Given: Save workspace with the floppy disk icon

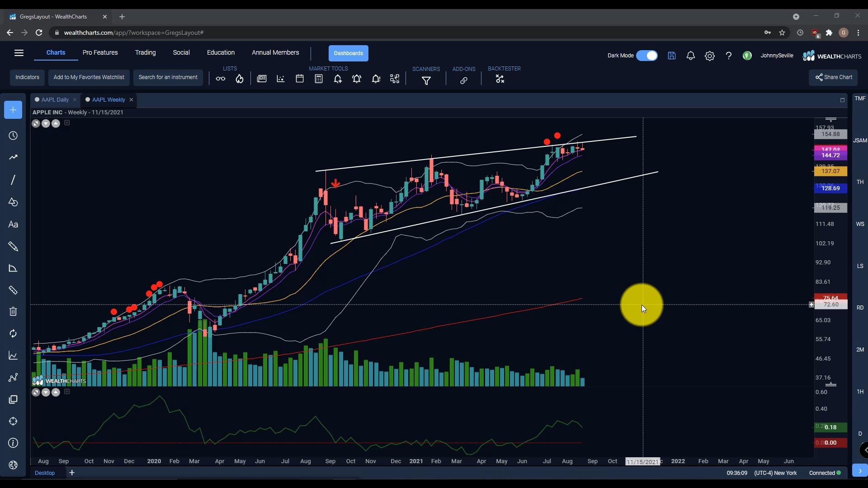Looking at the screenshot, I should pos(672,56).
